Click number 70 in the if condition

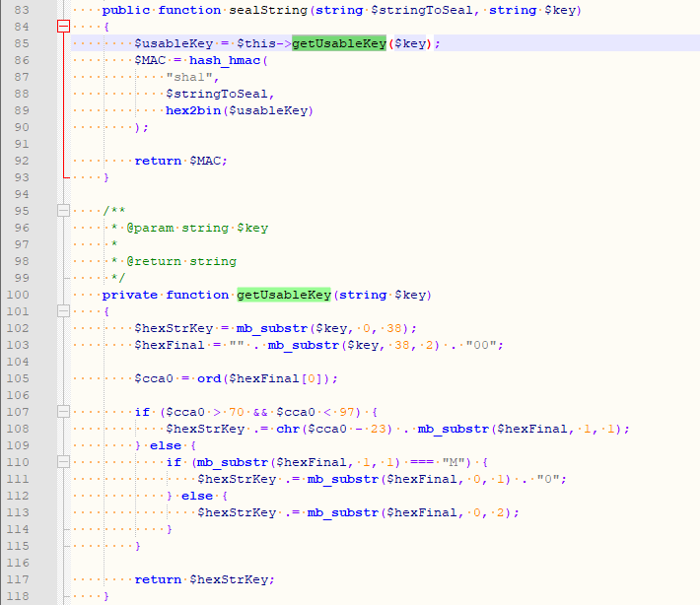[x=237, y=412]
